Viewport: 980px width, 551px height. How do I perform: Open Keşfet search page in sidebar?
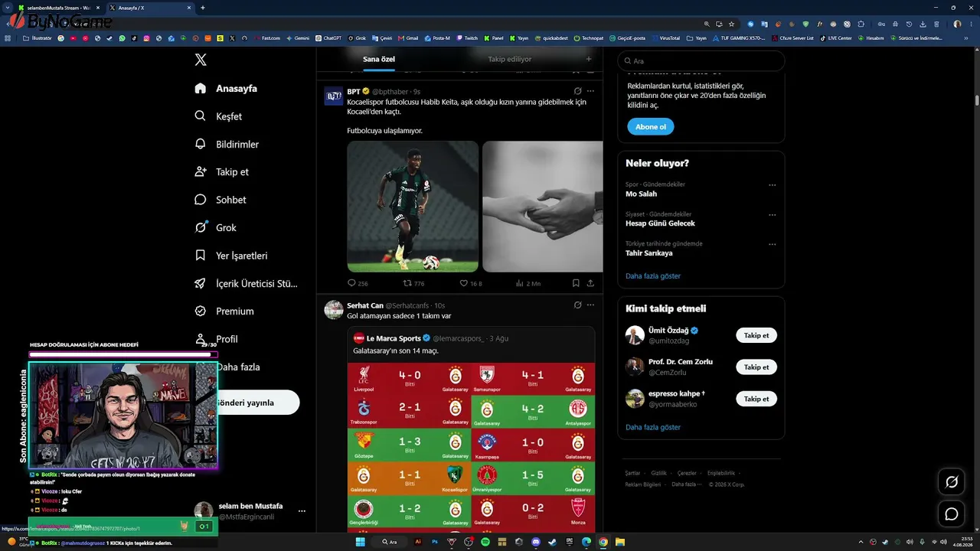coord(219,116)
